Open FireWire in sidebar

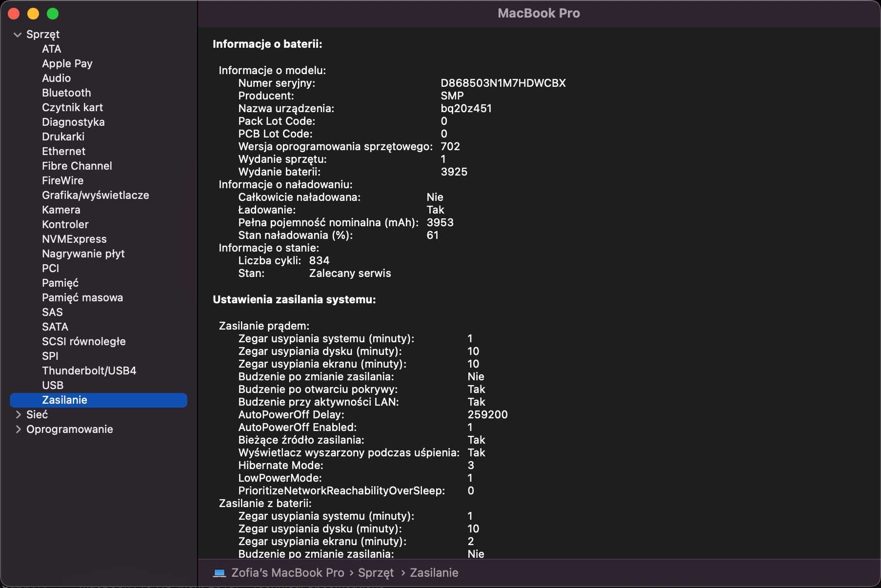(63, 180)
